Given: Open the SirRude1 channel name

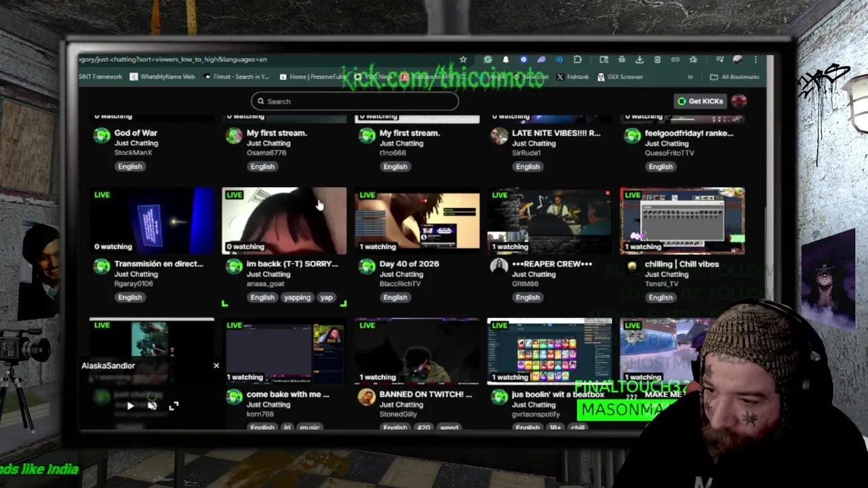Looking at the screenshot, I should point(526,152).
